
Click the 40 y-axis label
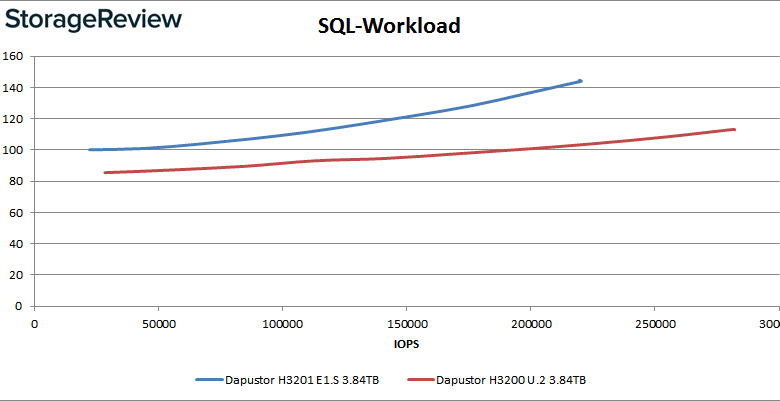pyautogui.click(x=16, y=244)
